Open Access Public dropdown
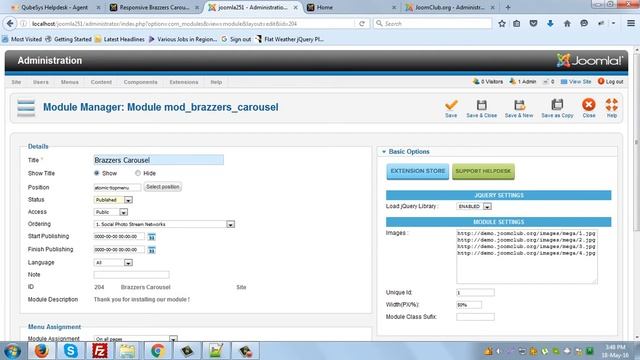640x360 pixels. [x=111, y=212]
